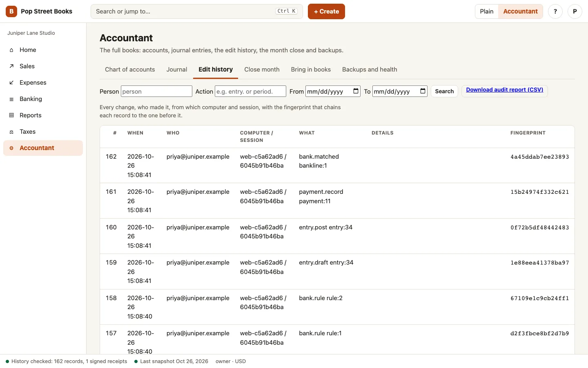Open the Bring in books tab
This screenshot has width=588, height=368.
(x=311, y=70)
